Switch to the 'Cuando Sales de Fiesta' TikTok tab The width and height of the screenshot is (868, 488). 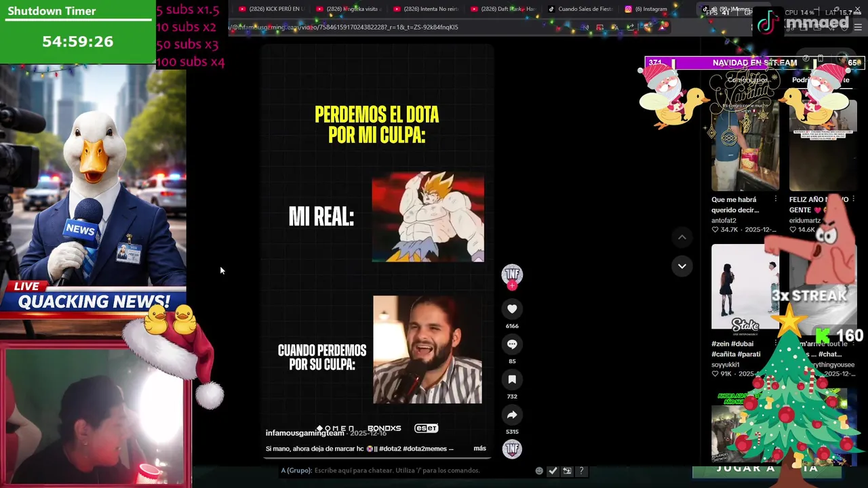[x=580, y=9]
